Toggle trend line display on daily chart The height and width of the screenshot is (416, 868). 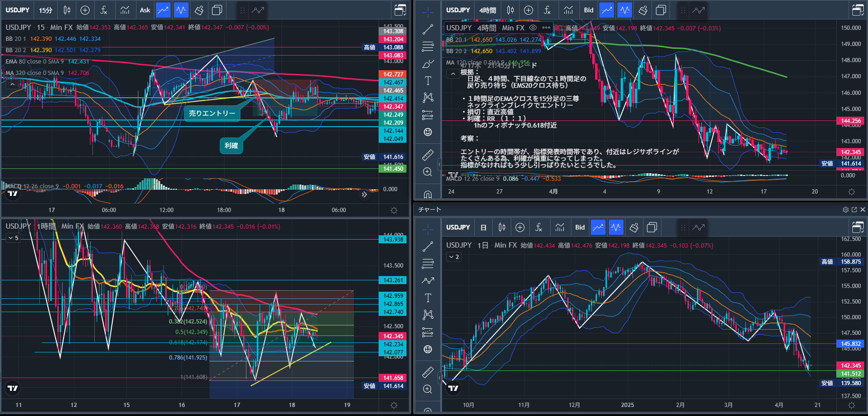tap(598, 227)
